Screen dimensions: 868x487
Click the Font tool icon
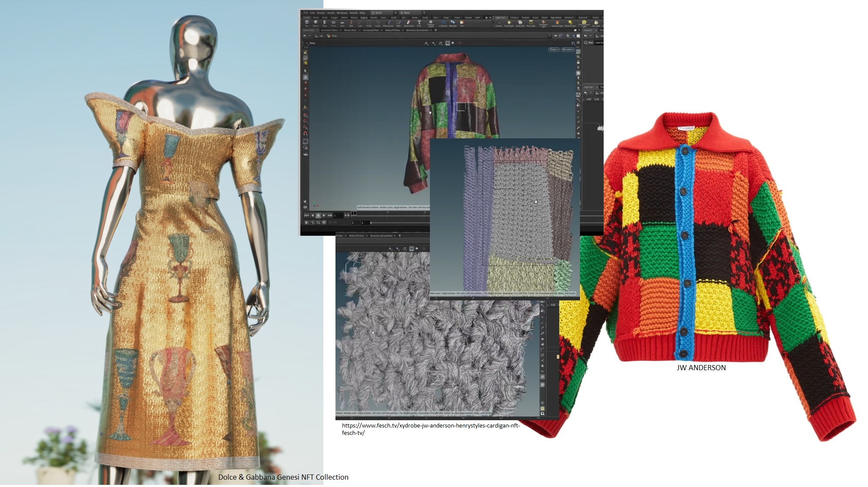point(419,22)
